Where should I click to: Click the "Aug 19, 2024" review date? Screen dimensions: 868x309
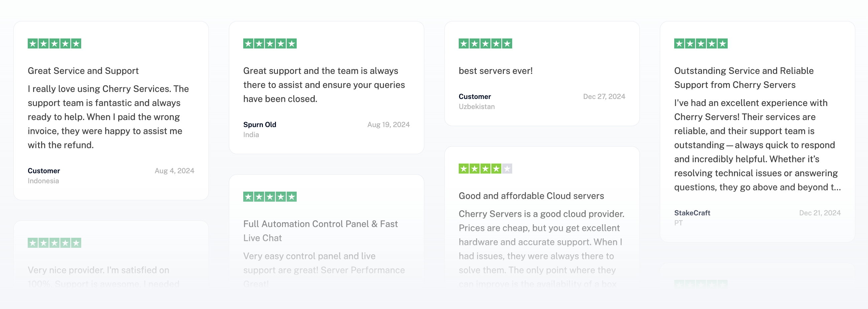point(388,124)
